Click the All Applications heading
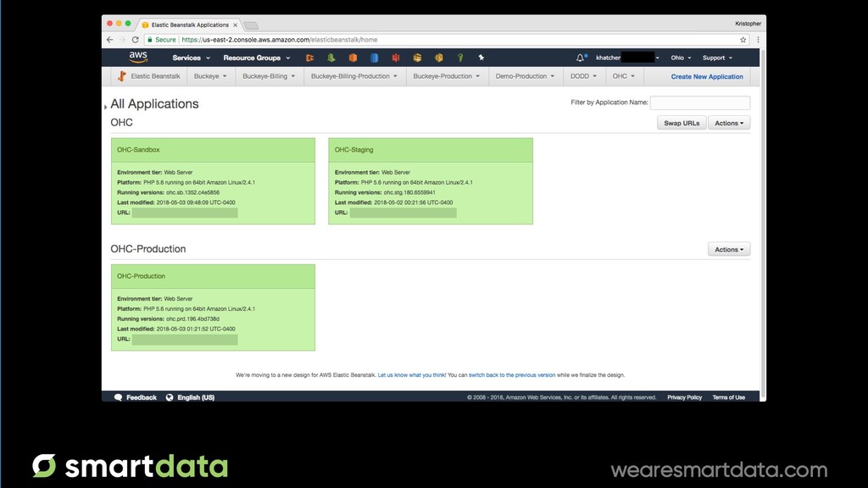The height and width of the screenshot is (488, 868). point(154,103)
